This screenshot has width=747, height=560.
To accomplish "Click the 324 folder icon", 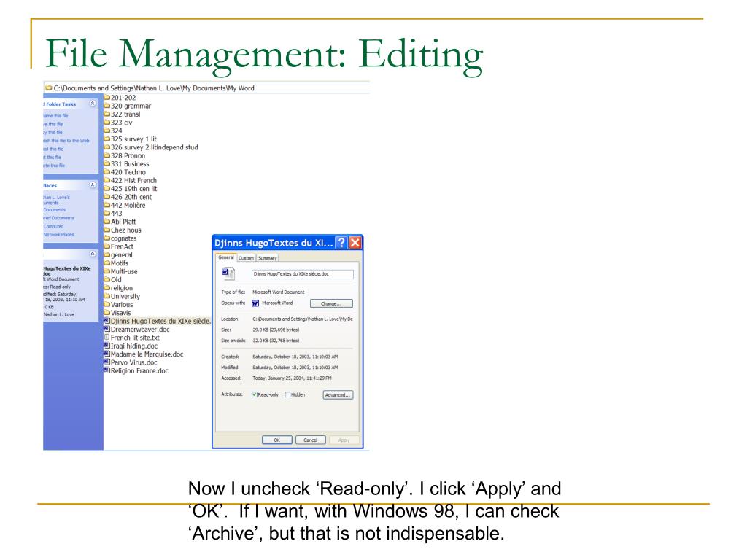I will point(107,131).
